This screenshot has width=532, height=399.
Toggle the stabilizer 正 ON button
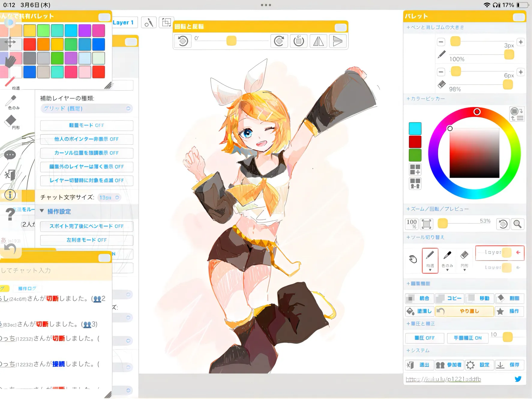click(467, 338)
